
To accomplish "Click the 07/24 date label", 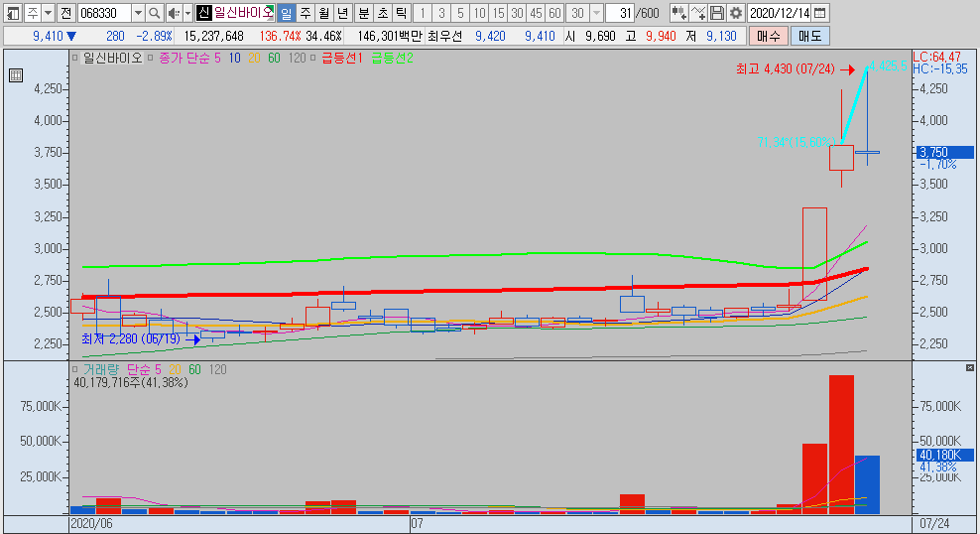I will [x=935, y=523].
